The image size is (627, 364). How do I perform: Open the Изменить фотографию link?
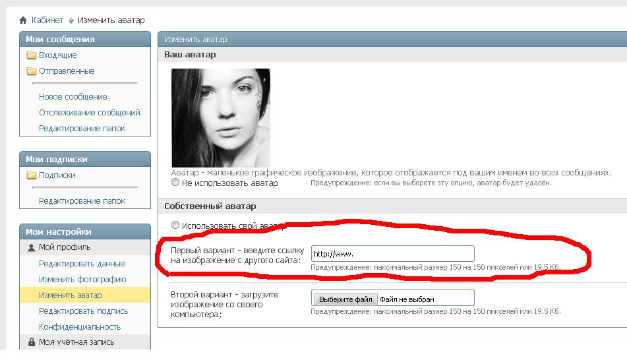(82, 280)
